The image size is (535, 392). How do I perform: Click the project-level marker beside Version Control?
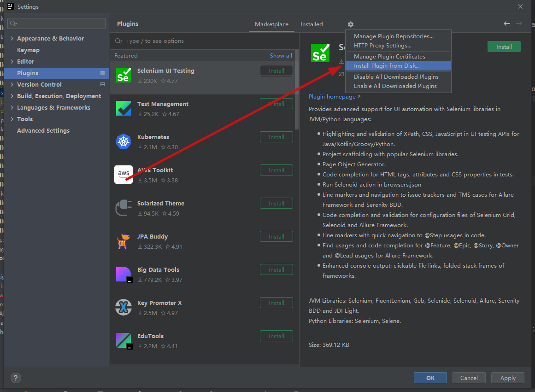coord(102,84)
